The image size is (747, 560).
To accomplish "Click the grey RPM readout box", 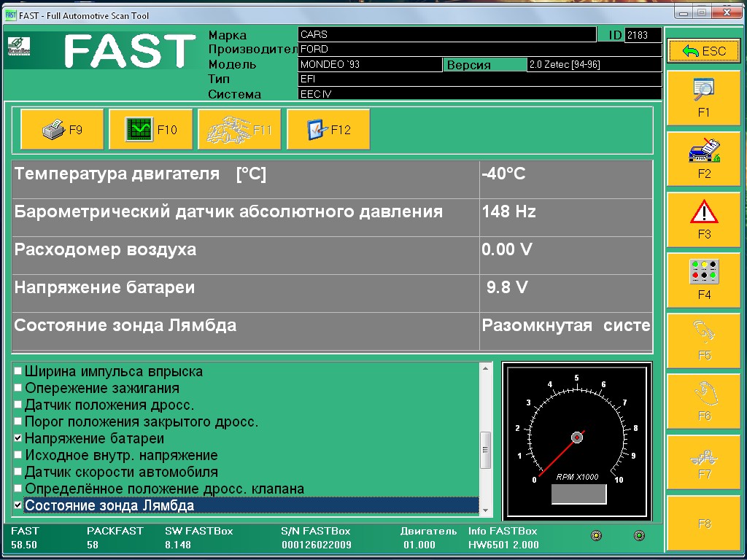I will 578,494.
